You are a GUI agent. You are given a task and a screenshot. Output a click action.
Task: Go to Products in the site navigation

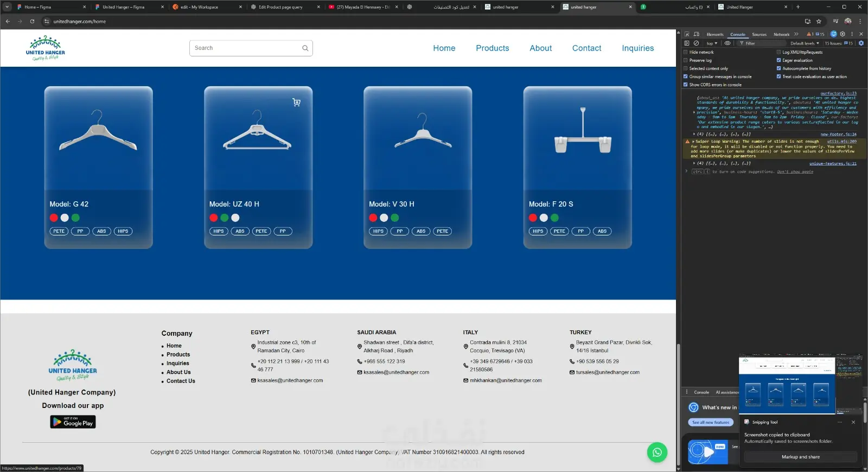point(493,48)
